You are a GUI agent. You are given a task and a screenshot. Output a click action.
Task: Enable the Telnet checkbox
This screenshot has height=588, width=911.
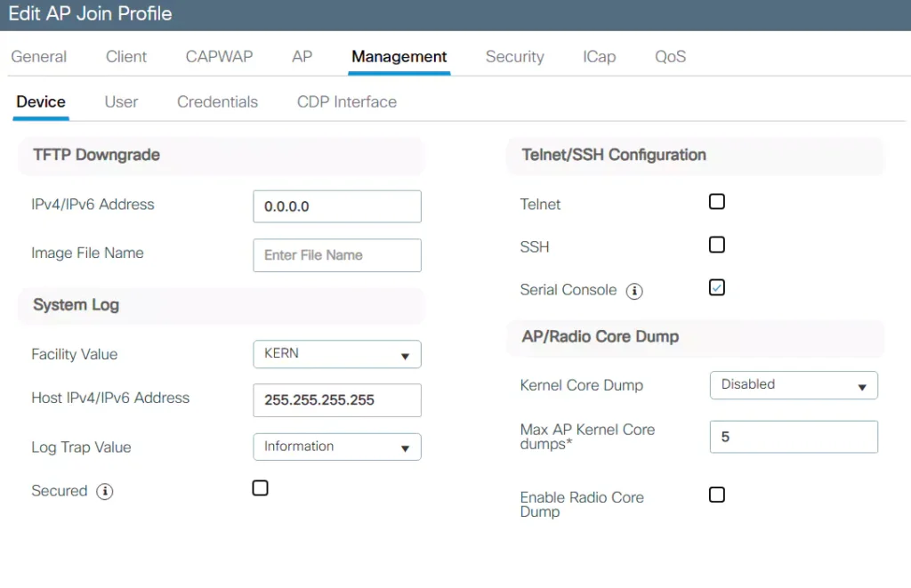pos(717,202)
